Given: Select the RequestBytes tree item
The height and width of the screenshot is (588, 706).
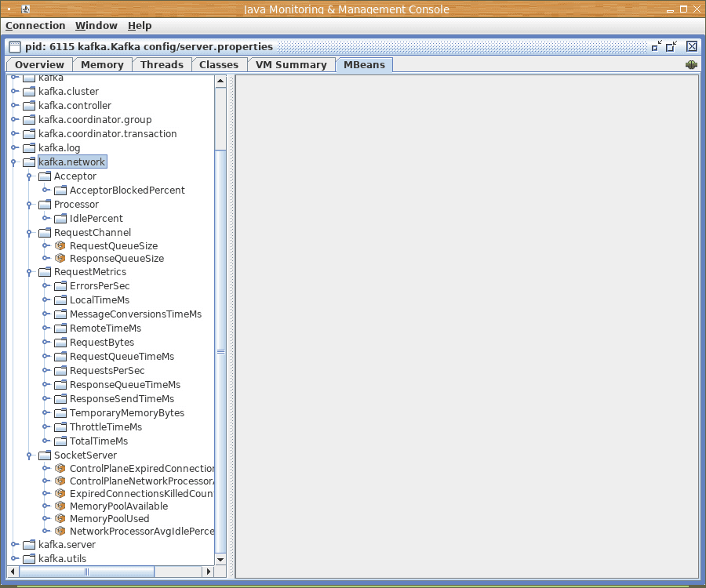Looking at the screenshot, I should coord(102,343).
